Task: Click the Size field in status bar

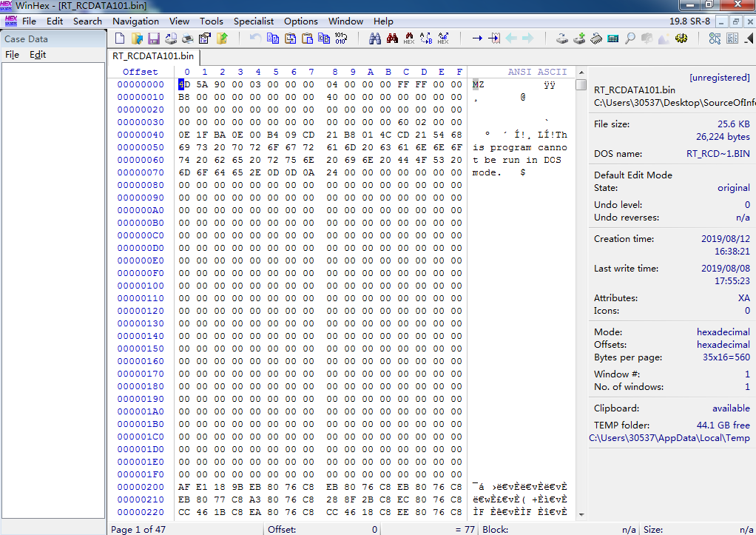Action: (698, 529)
